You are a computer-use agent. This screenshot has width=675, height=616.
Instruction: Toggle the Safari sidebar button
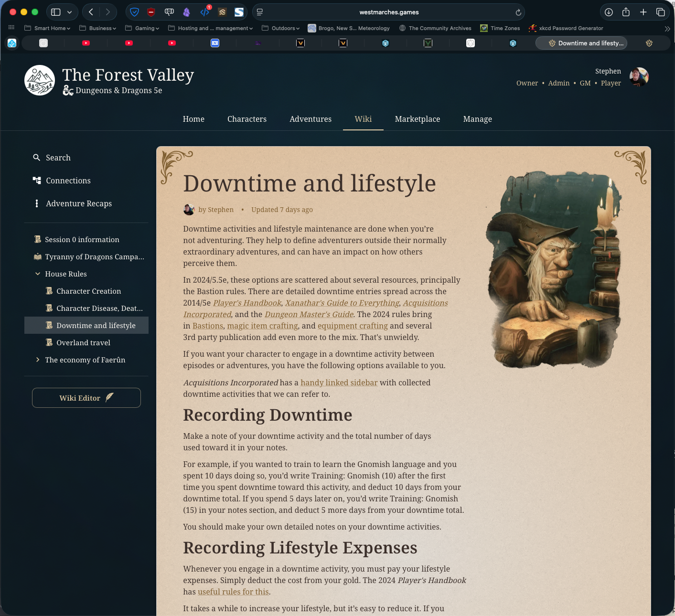tap(56, 12)
